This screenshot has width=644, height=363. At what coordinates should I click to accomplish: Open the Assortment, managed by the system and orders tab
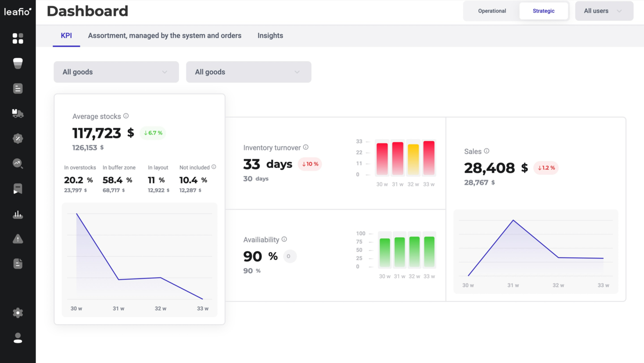(x=165, y=36)
